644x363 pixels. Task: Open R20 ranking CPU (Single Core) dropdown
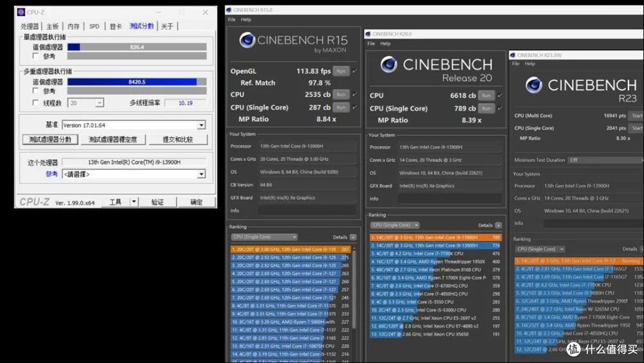pyautogui.click(x=395, y=225)
